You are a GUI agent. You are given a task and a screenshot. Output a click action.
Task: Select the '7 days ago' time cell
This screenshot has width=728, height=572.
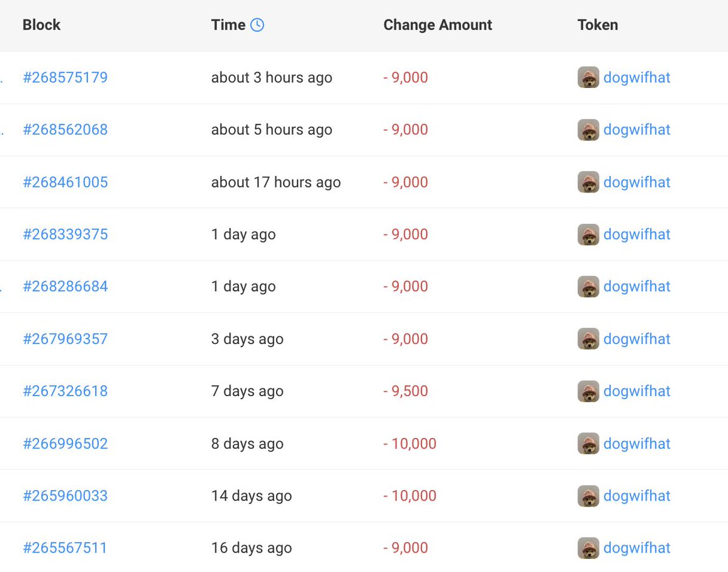coord(248,391)
